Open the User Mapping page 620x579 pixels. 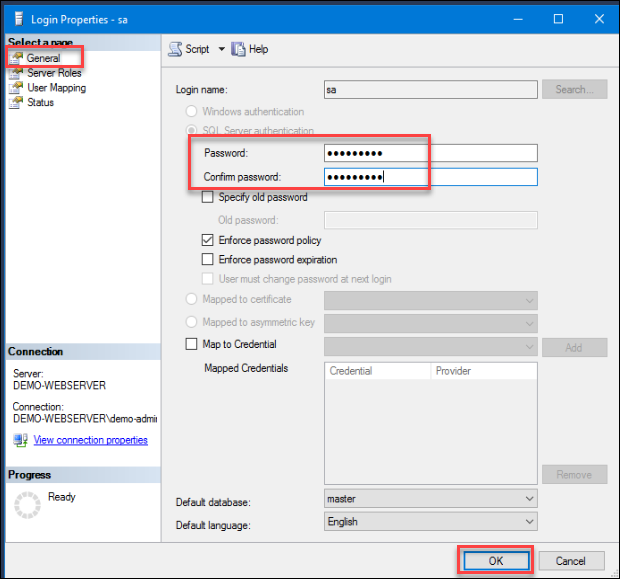pyautogui.click(x=57, y=88)
